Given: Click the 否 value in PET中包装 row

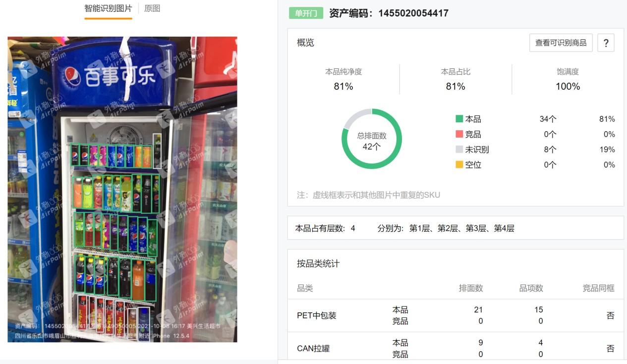Looking at the screenshot, I should [x=611, y=315].
